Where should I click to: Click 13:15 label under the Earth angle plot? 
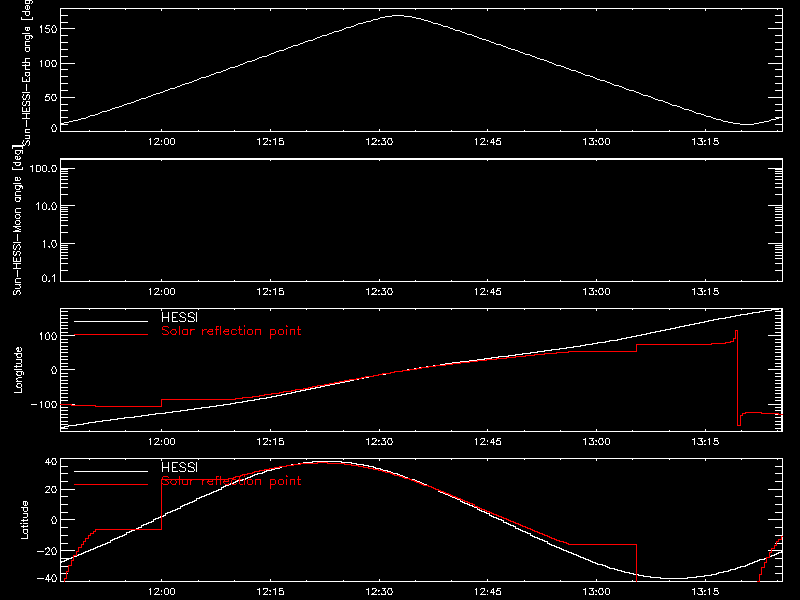click(x=705, y=142)
